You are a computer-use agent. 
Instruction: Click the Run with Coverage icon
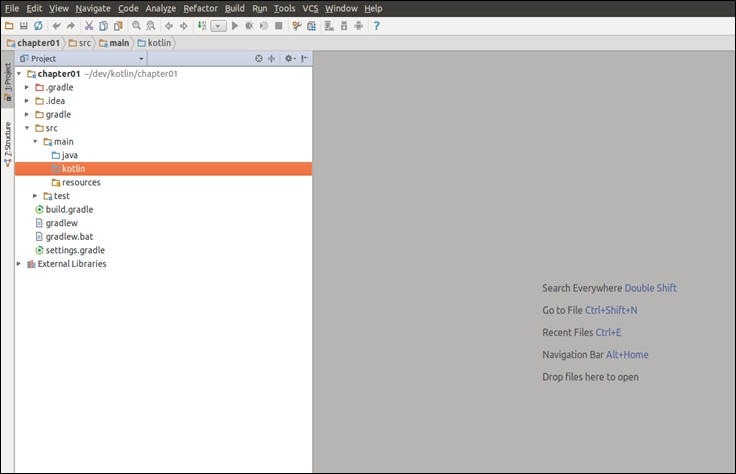coord(264,26)
